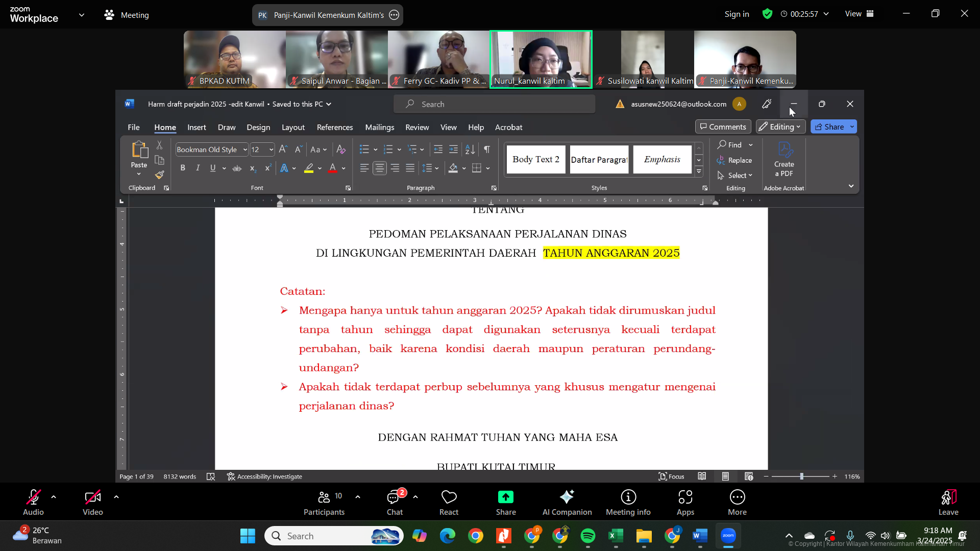The image size is (980, 551).
Task: Click the Comments button
Action: click(x=723, y=127)
